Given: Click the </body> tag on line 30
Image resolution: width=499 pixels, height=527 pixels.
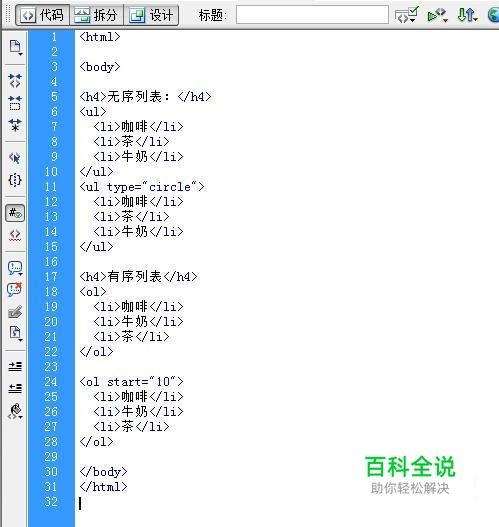Looking at the screenshot, I should click(x=103, y=472).
